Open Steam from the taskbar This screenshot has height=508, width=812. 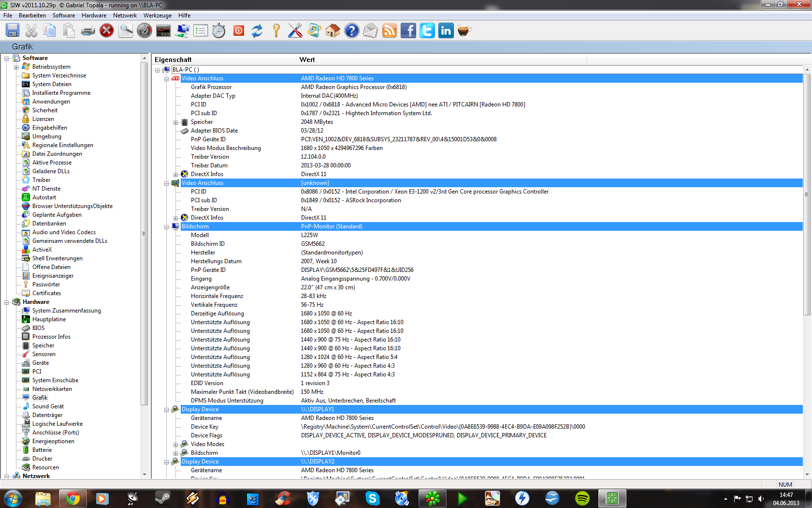pos(162,498)
